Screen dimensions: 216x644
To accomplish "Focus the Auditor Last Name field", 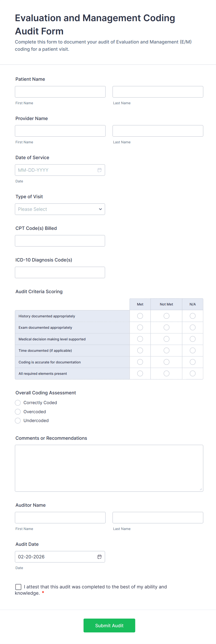I will (158, 517).
